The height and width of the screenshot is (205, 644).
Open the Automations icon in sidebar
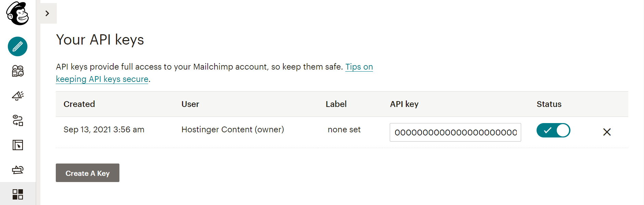tap(18, 120)
